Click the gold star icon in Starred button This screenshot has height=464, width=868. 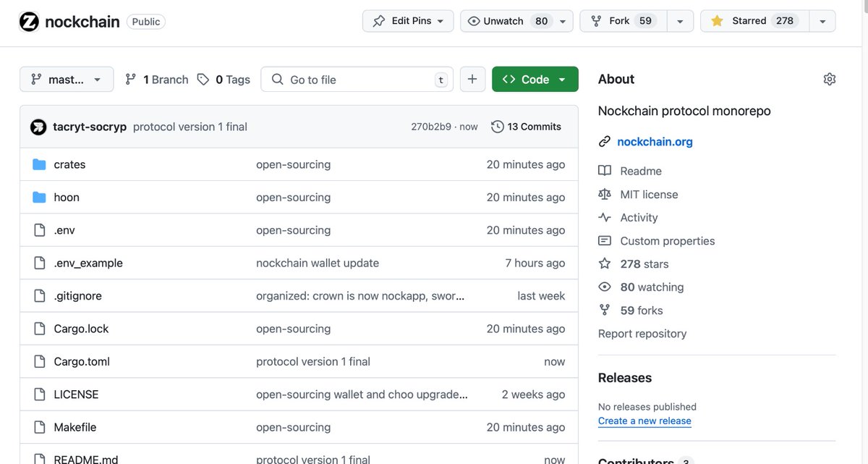point(717,21)
